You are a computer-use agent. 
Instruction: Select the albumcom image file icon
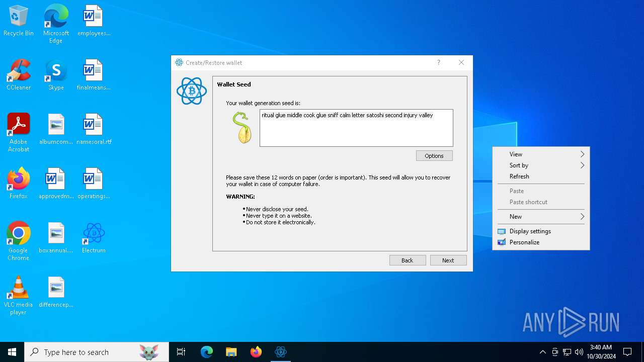point(56,129)
